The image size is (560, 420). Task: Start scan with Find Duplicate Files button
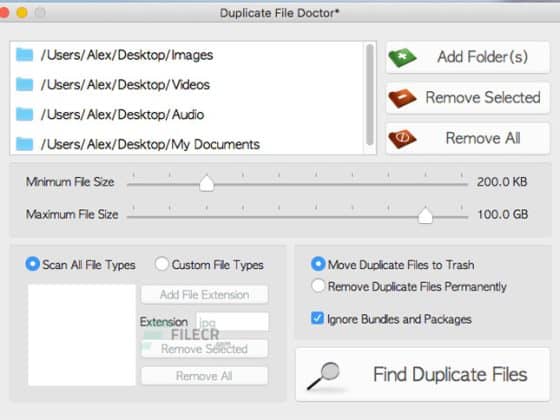pyautogui.click(x=422, y=375)
